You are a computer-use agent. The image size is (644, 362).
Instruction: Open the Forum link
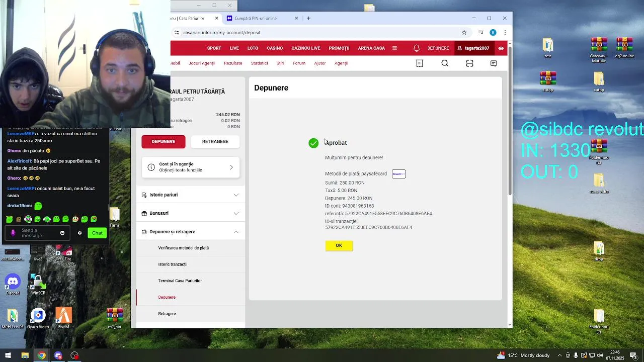(299, 63)
